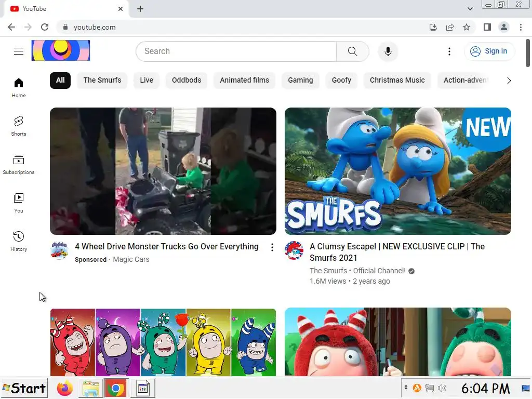Open Chrome profile icon

click(x=504, y=27)
